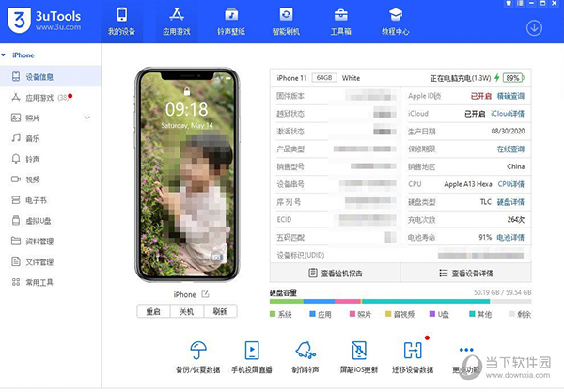Click the disk capacity usage bar

400,302
